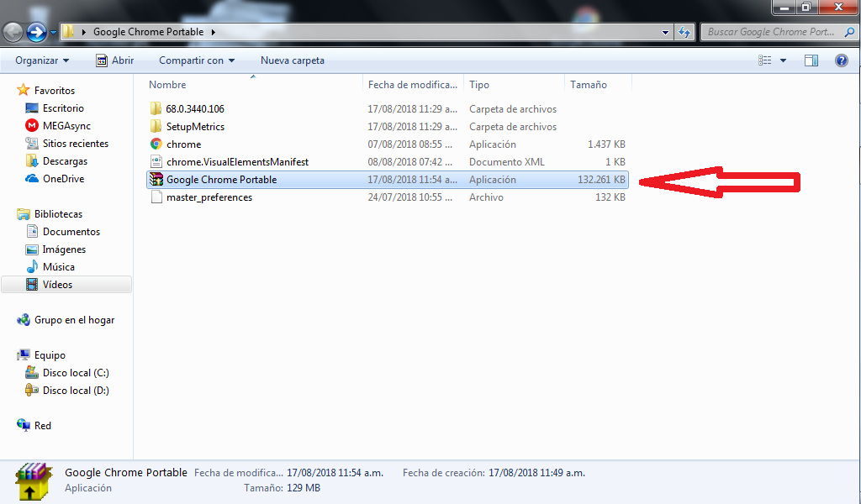
Task: Click 24/07/2018 10:55 date of master_preferences
Action: point(409,197)
